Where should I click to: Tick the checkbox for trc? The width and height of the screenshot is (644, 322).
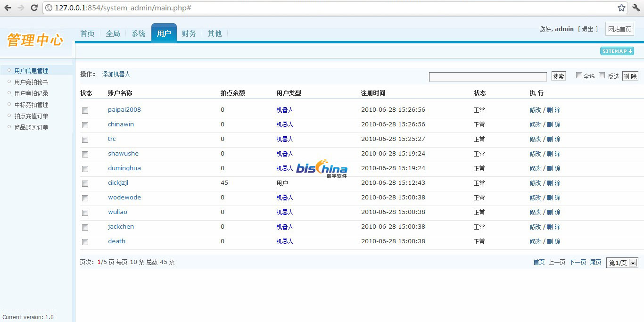point(85,140)
